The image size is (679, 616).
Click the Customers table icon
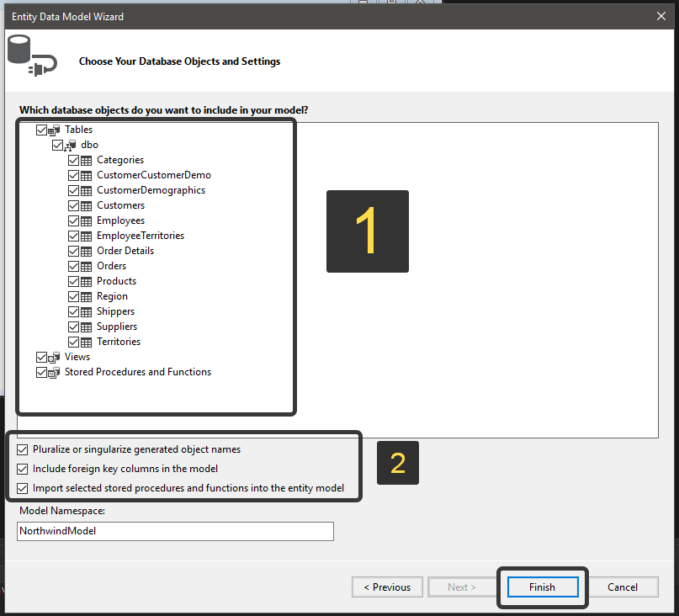tap(86, 206)
